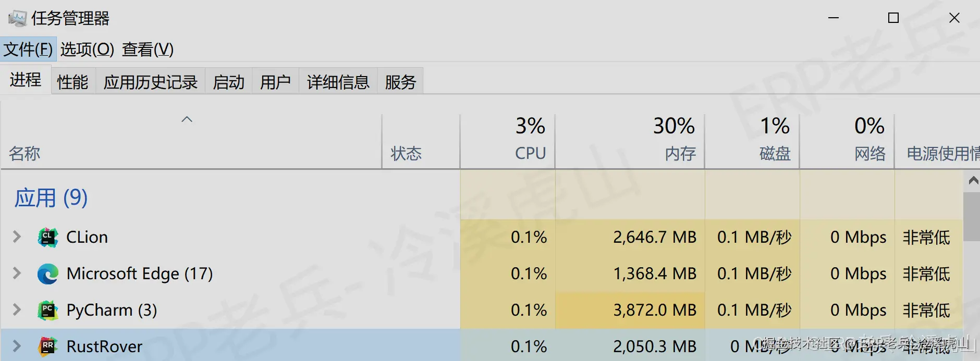The width and height of the screenshot is (980, 361).
Task: Click the CLion application icon
Action: pos(47,237)
